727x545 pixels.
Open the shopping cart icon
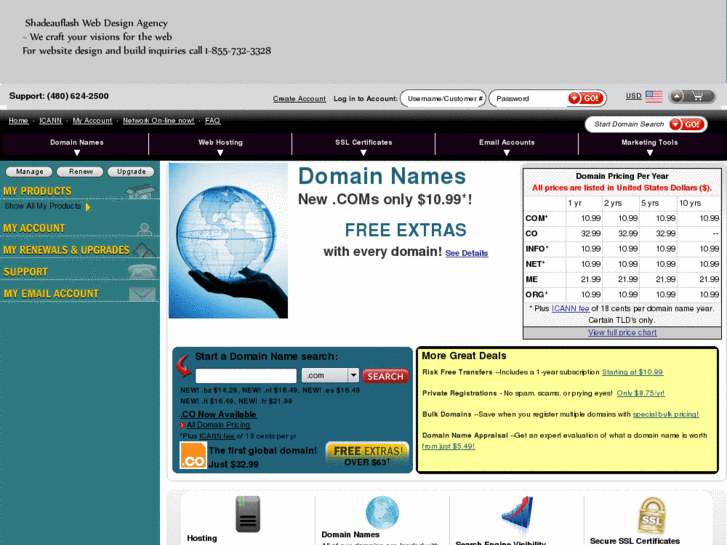point(697,96)
